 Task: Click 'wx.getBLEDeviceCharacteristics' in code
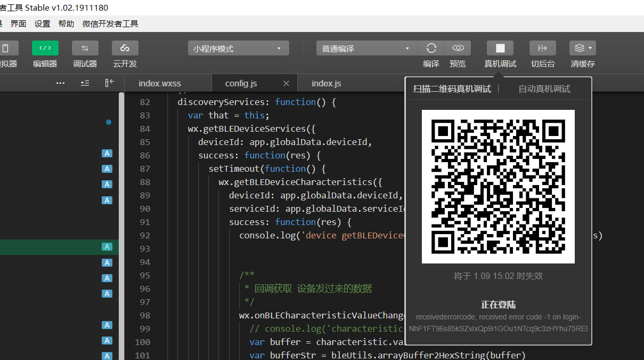click(295, 182)
